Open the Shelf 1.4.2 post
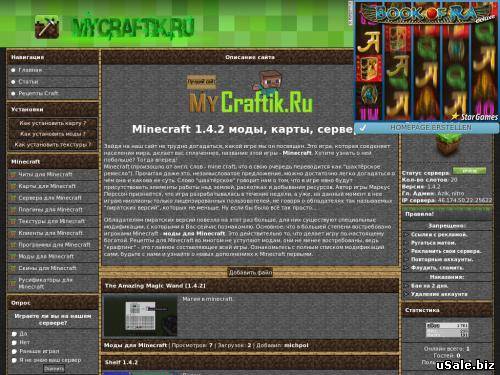The width and height of the screenshot is (500, 375). (x=121, y=362)
